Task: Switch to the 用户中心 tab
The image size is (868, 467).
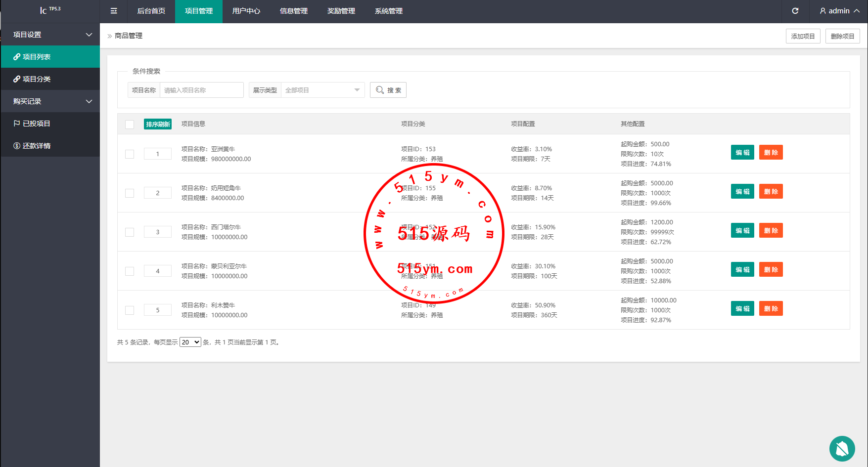Action: (x=246, y=11)
